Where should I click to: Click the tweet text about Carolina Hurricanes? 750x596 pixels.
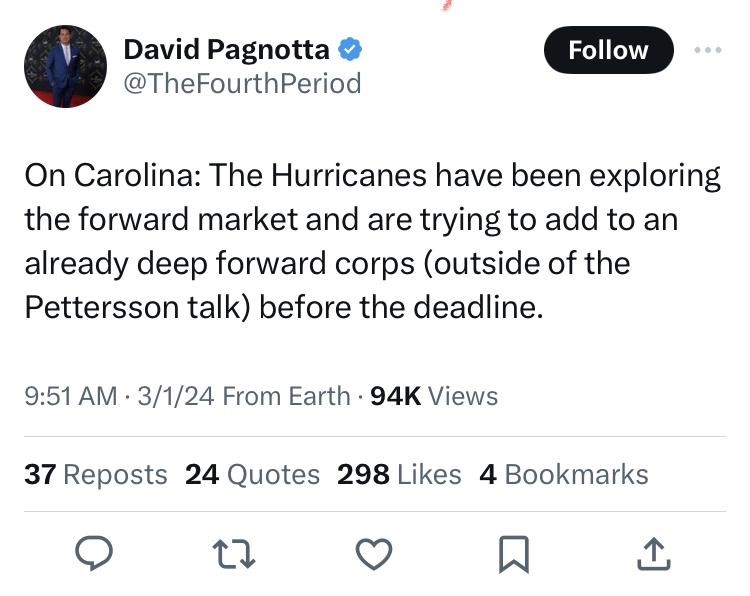pyautogui.click(x=372, y=242)
